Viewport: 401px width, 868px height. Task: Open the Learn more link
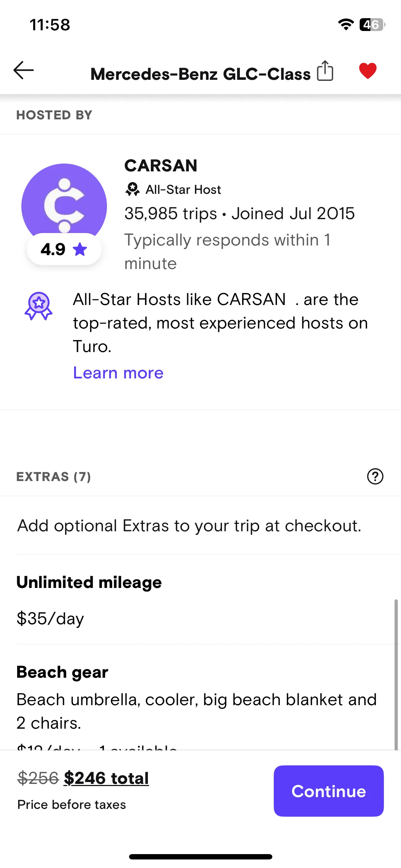(x=118, y=373)
